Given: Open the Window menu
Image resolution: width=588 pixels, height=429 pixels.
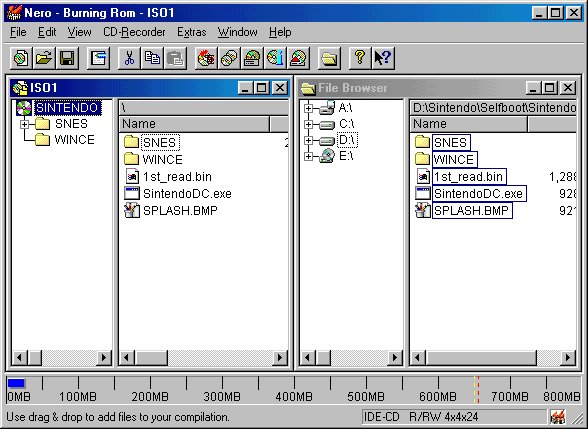Looking at the screenshot, I should [x=237, y=32].
